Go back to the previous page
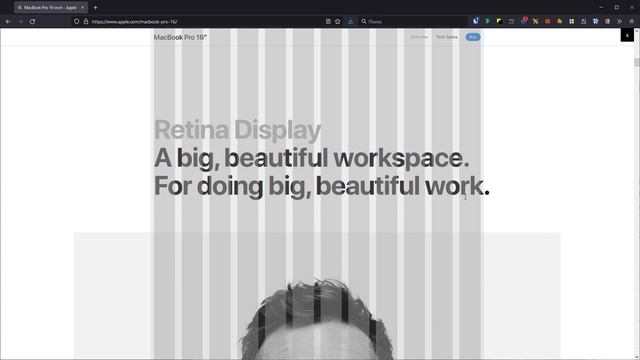 click(8, 22)
